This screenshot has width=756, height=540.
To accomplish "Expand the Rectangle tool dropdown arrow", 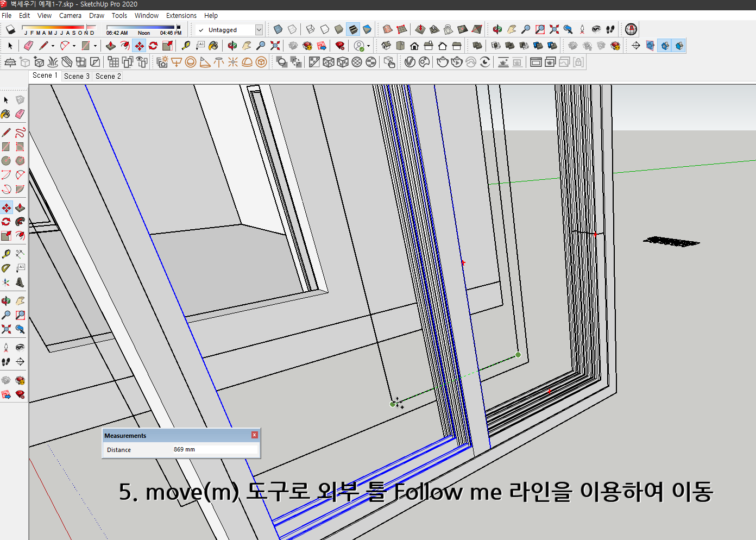I will pyautogui.click(x=95, y=46).
